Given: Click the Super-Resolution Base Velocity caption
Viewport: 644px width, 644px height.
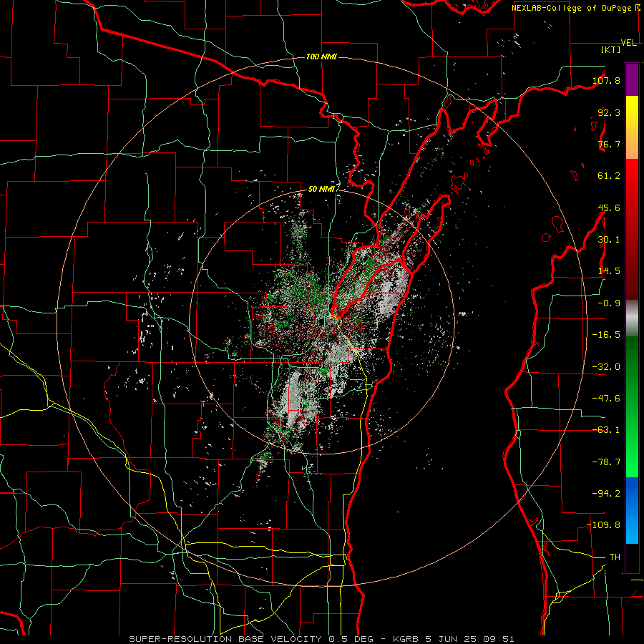Looking at the screenshot, I should (321, 639).
